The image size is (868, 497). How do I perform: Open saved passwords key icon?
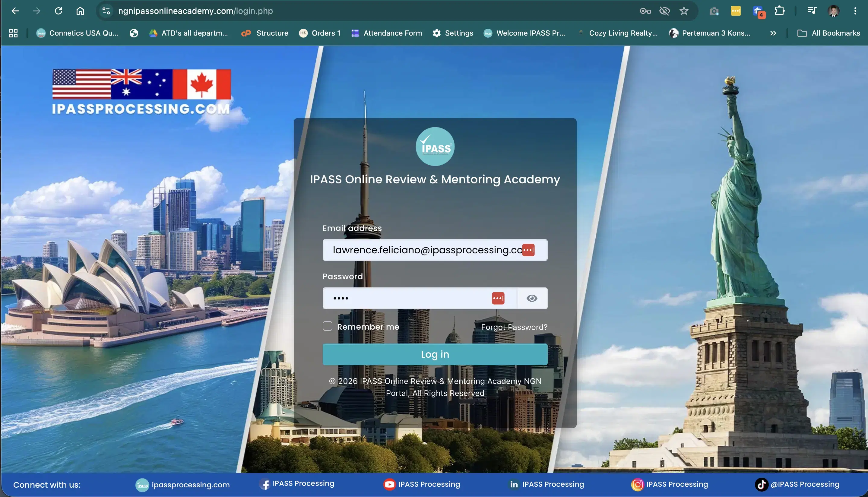click(x=645, y=11)
